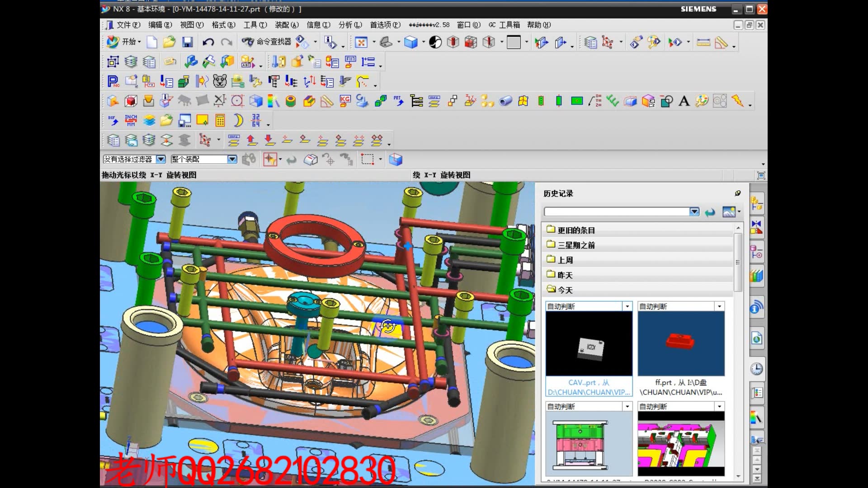Viewport: 868px width, 488px height.
Task: Select the Save icon on the toolbar
Action: coord(187,42)
